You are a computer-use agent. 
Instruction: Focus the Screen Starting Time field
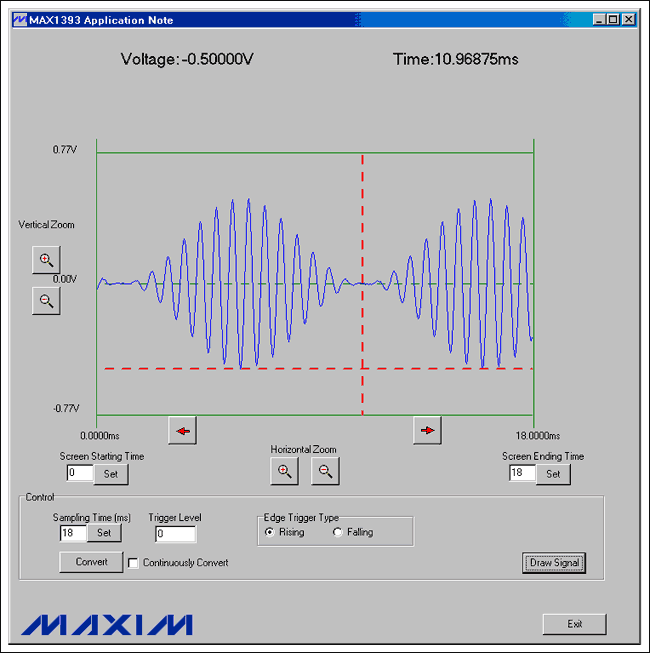(x=79, y=473)
